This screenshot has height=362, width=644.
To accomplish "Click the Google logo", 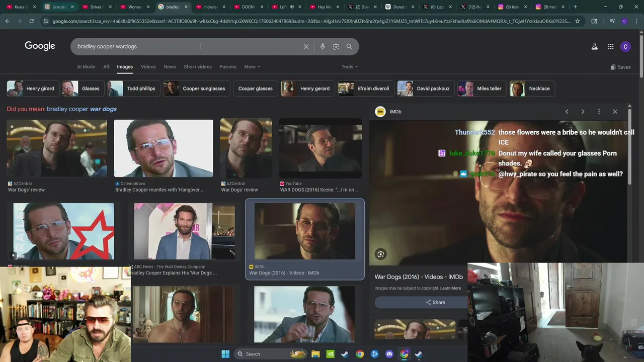I will tap(40, 46).
